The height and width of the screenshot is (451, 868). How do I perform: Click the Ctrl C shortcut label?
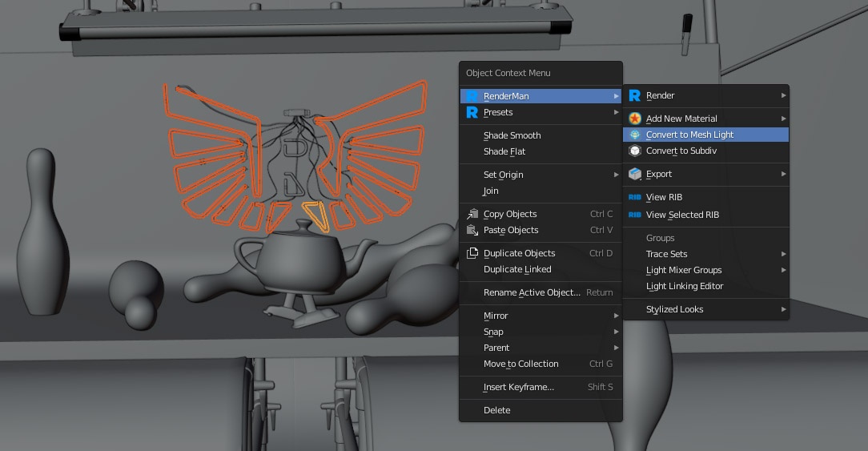pos(601,214)
